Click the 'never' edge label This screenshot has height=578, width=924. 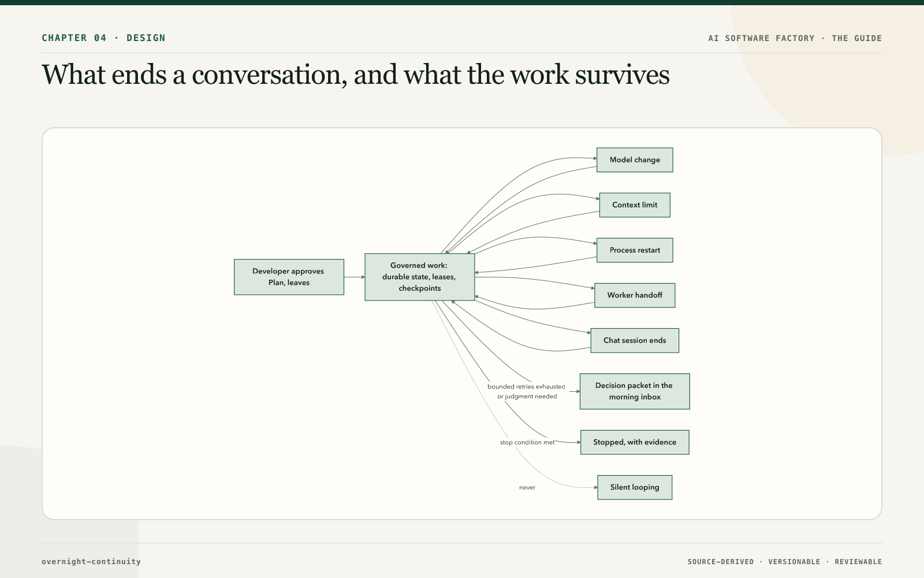[527, 487]
